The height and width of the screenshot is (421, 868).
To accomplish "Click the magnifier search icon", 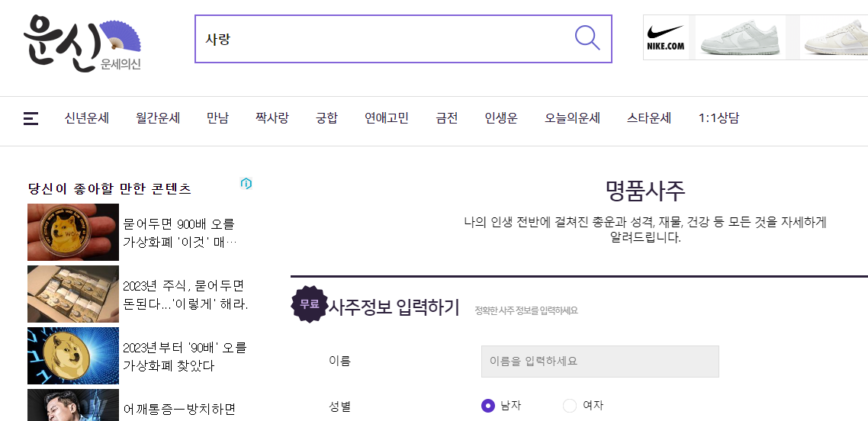I will (x=587, y=37).
